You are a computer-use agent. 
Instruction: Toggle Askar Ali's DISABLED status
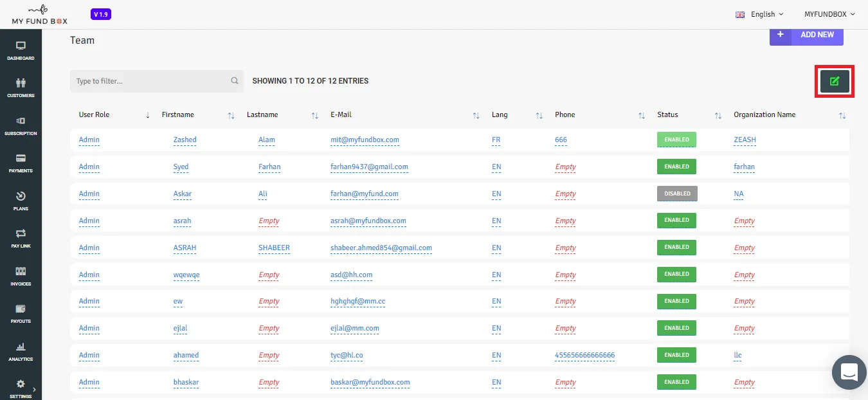tap(677, 194)
